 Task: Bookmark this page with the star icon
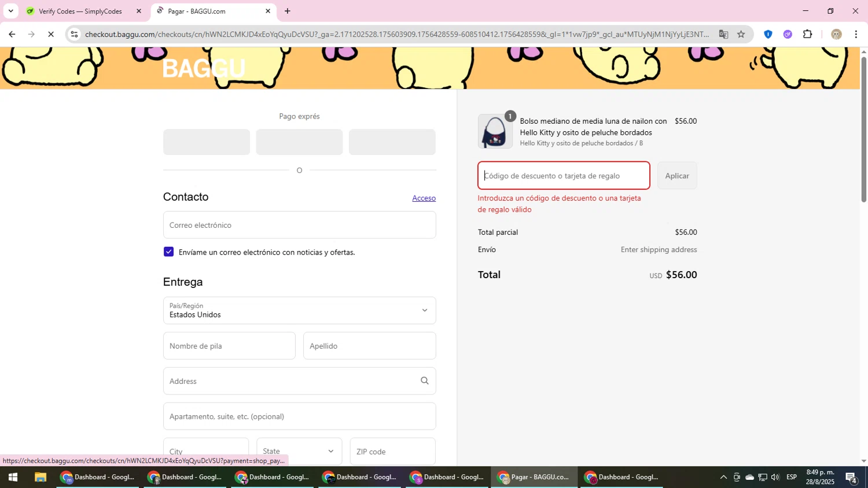[741, 34]
